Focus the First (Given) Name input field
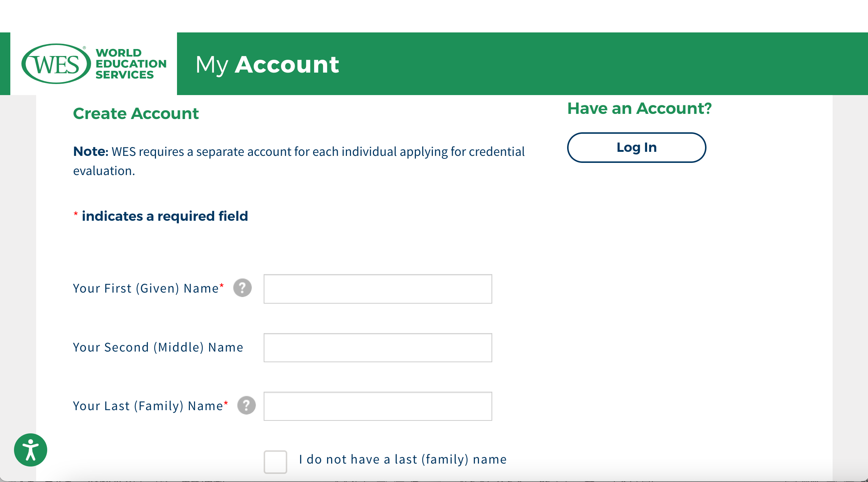The image size is (868, 482). (x=378, y=289)
